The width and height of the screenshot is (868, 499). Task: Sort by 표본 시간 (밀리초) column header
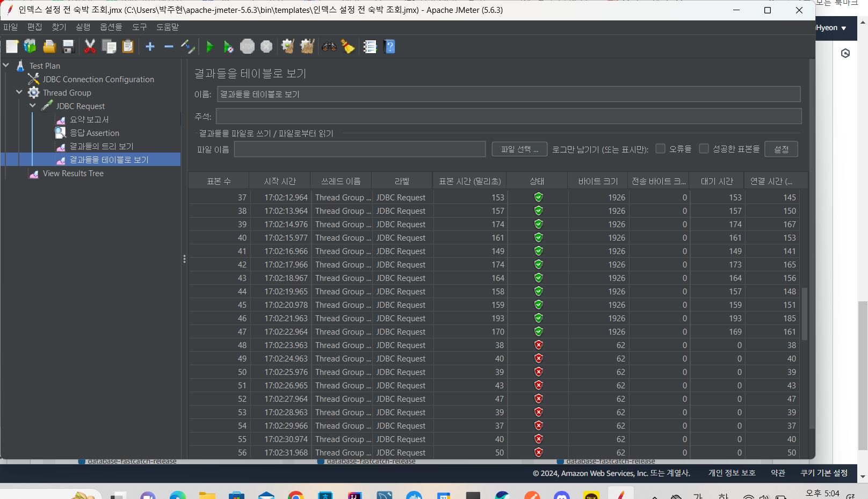pyautogui.click(x=470, y=181)
